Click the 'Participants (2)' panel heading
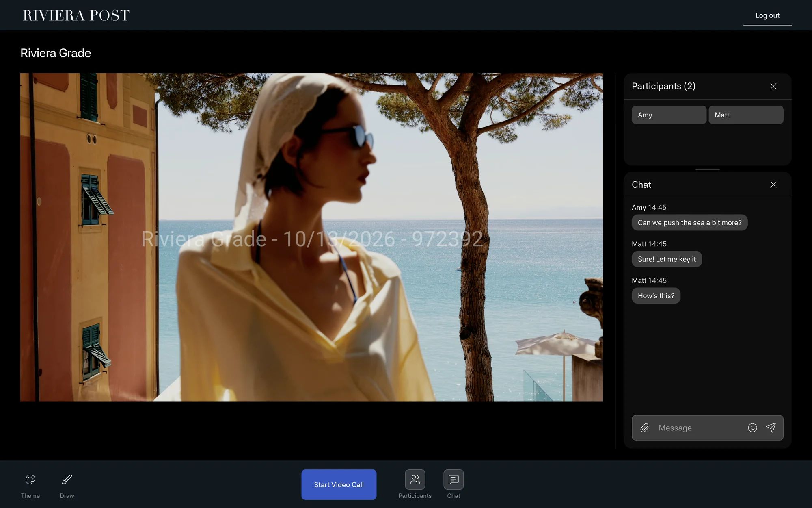 pos(663,86)
